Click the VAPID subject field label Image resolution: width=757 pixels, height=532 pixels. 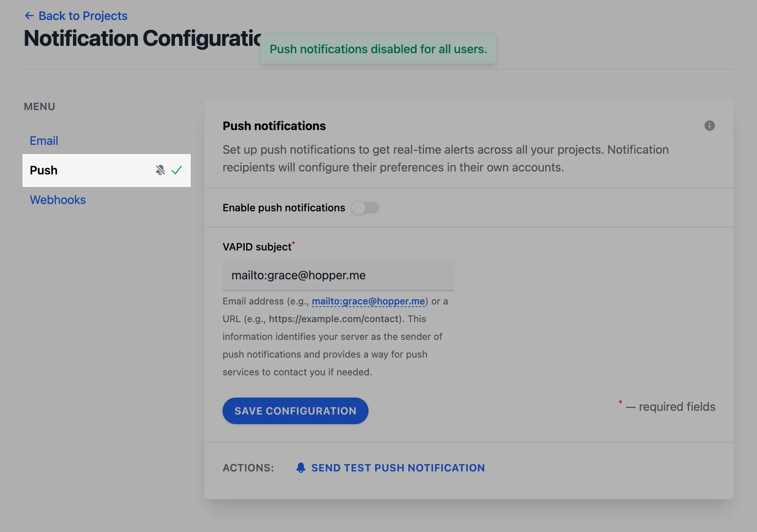click(x=257, y=247)
